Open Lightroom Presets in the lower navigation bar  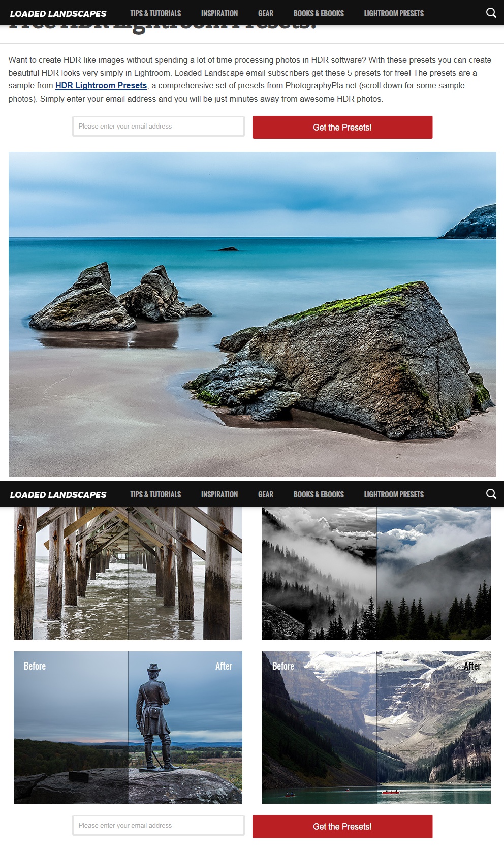point(394,494)
